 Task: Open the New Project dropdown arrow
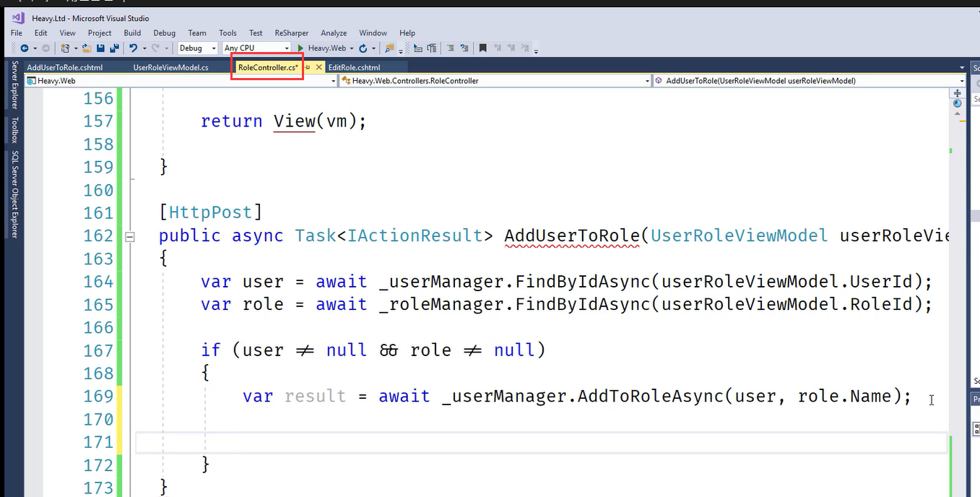75,48
